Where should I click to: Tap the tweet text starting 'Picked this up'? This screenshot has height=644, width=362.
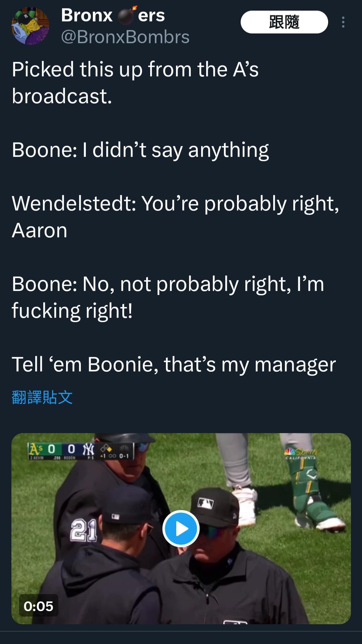tap(135, 83)
